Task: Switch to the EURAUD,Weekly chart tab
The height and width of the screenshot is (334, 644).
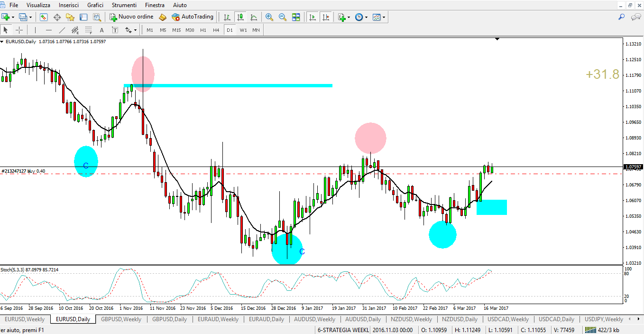Action: coord(218,319)
